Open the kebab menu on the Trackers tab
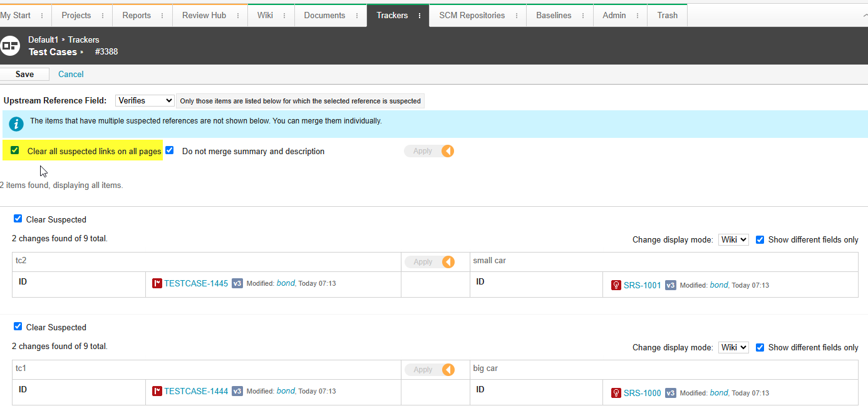The image size is (868, 418). click(x=419, y=15)
